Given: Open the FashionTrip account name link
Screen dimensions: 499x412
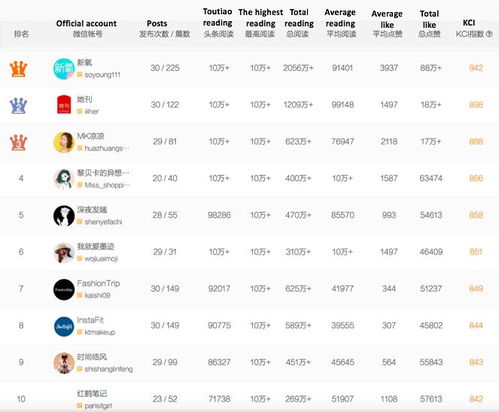Looking at the screenshot, I should click(x=98, y=283).
